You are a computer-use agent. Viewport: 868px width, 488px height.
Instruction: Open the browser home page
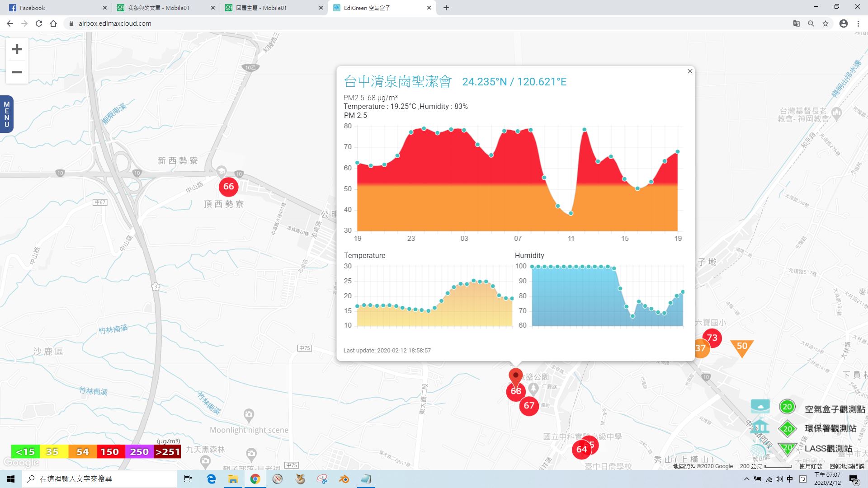click(53, 23)
